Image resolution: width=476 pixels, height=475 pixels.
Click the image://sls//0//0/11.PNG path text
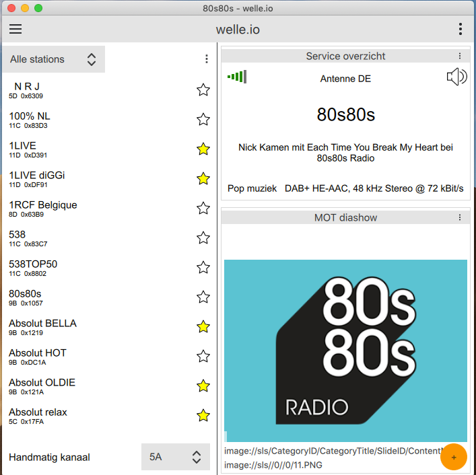273,465
